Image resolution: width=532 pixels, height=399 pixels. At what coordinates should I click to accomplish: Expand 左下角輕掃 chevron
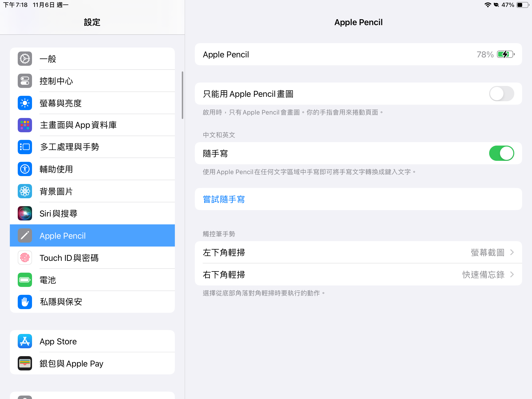(x=512, y=252)
